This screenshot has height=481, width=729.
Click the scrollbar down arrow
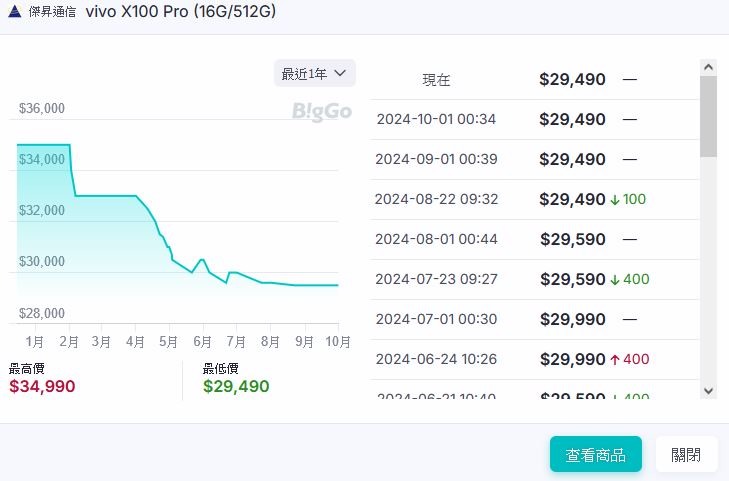(x=708, y=391)
